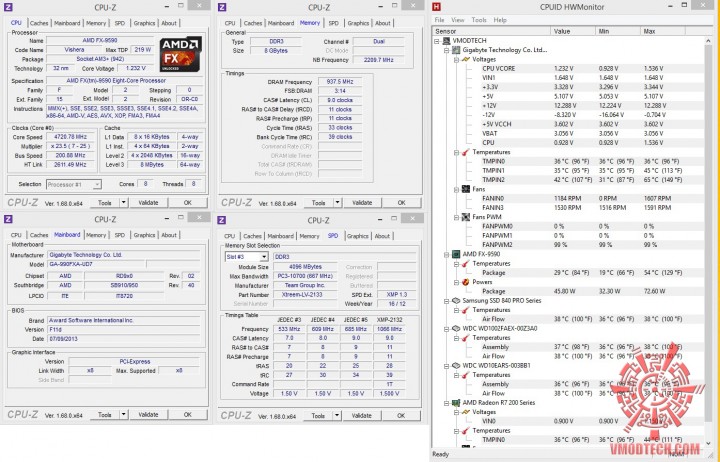Screen dimensions: 720x462
Task: Click the Temperatures thermometer icon under Gigabyte
Action: coord(466,152)
